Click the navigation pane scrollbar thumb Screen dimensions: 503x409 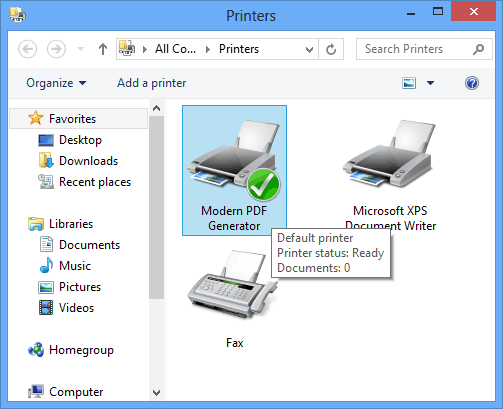156,207
